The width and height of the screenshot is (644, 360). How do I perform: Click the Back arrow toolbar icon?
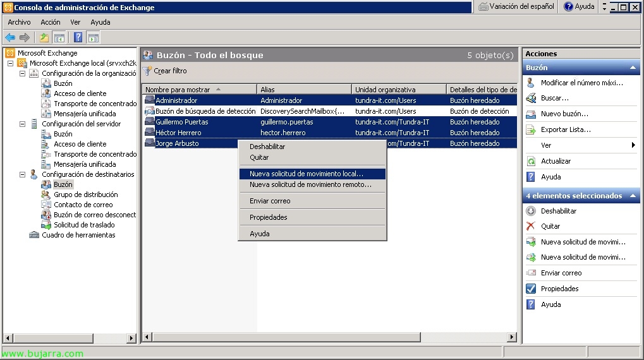(x=10, y=38)
